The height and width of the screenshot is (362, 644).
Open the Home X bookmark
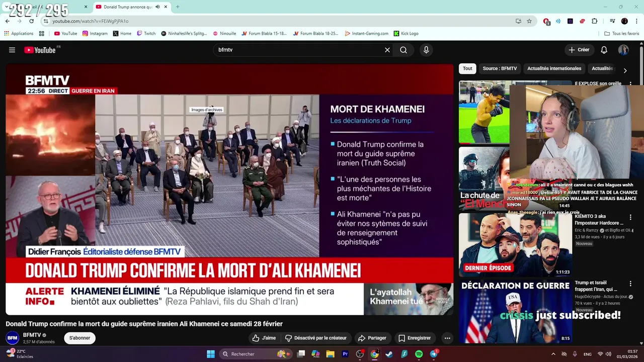[122, 34]
